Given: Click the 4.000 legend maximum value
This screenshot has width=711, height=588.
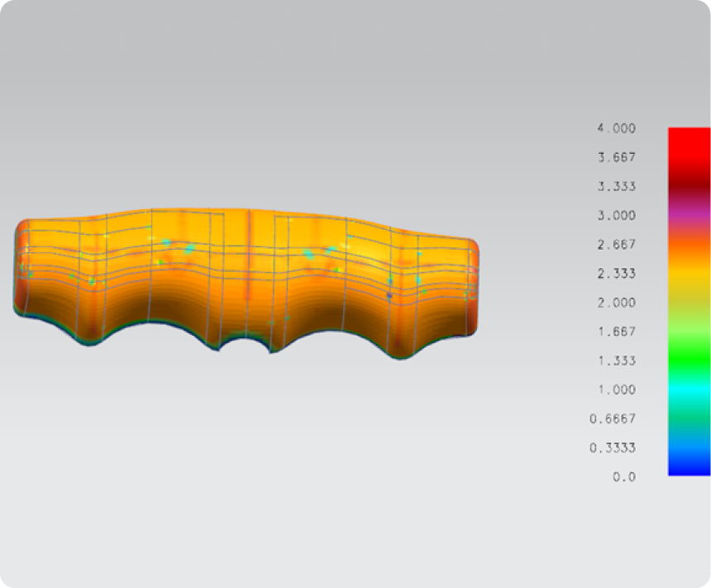Looking at the screenshot, I should [x=616, y=128].
